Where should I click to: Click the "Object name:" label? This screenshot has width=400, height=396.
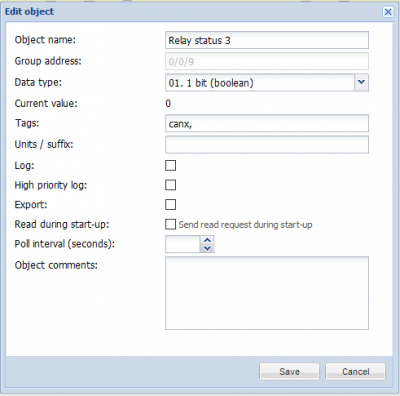[45, 40]
